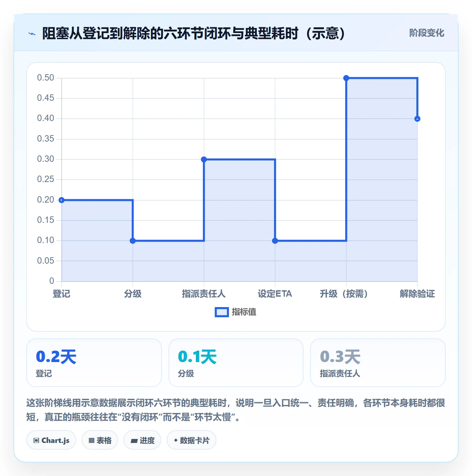Select the 登记 data point at 0.20
The image size is (472, 476).
62,200
